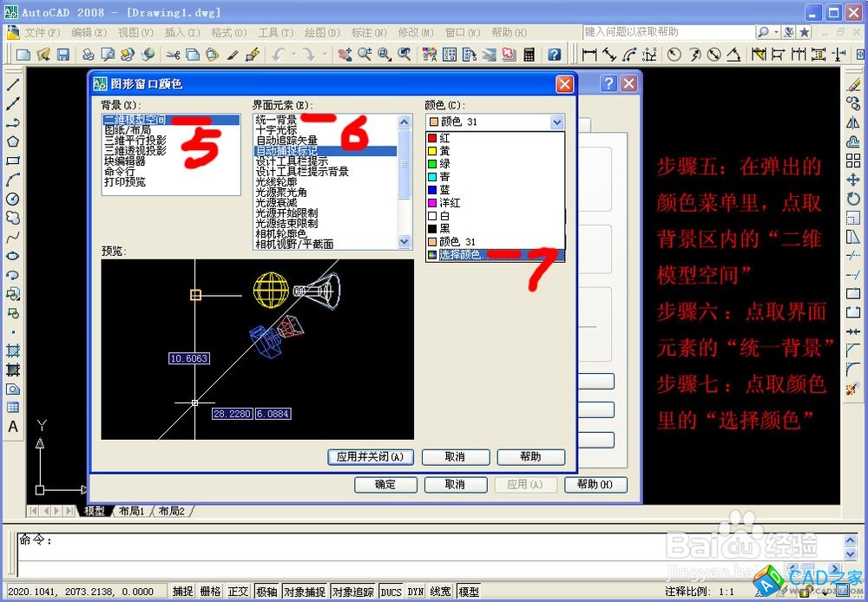The width and height of the screenshot is (868, 602).
Task: Open the 文件(F) menu
Action: [x=42, y=33]
